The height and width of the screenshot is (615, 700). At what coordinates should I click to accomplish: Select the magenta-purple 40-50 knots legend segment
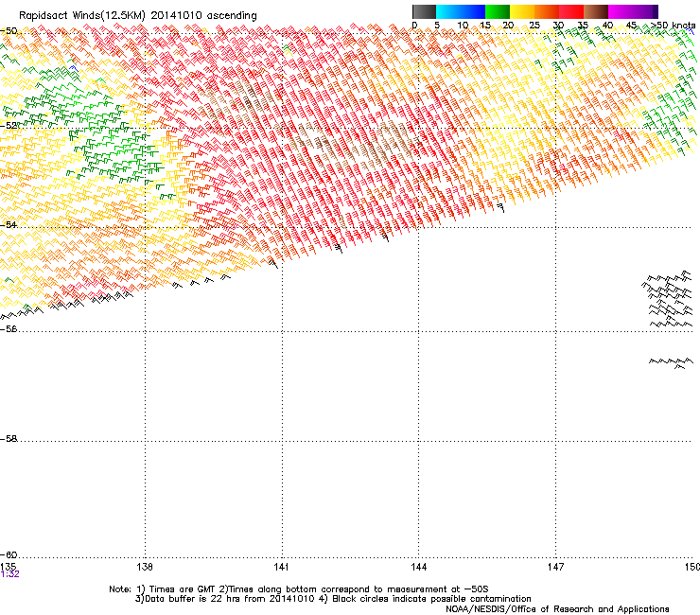tap(633, 11)
